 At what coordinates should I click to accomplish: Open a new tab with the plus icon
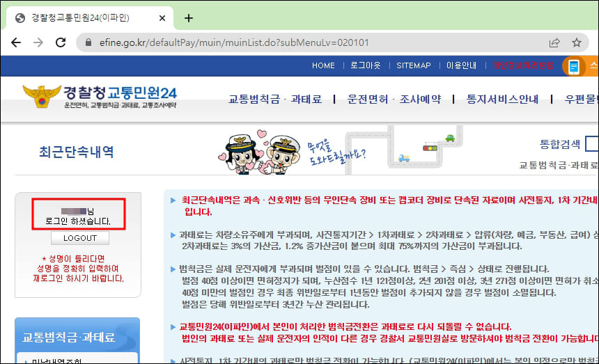pos(188,18)
